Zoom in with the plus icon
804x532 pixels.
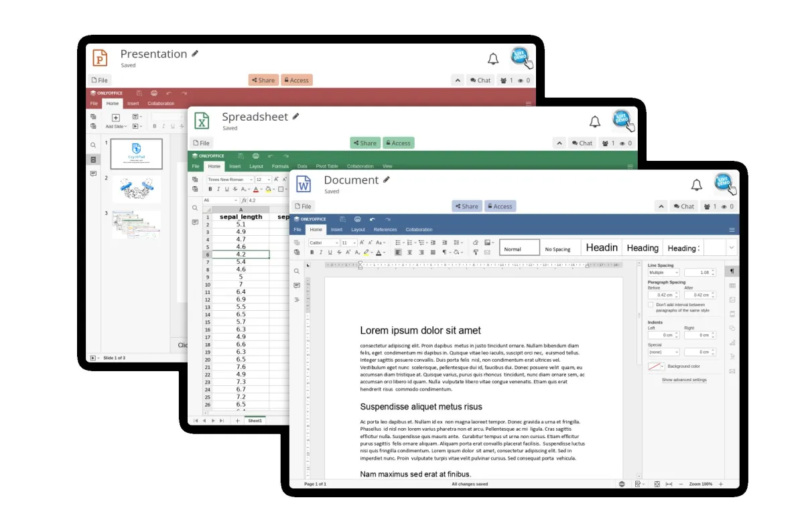tap(721, 484)
